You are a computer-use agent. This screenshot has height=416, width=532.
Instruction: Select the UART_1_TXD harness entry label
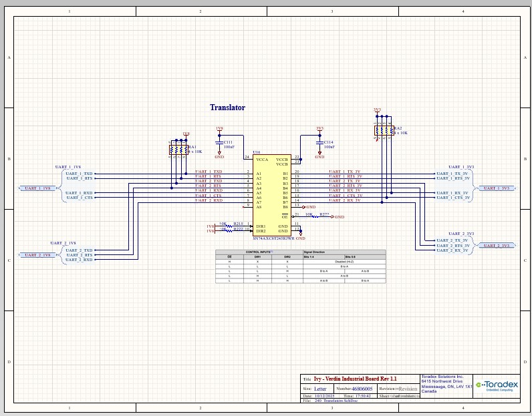[x=80, y=173]
